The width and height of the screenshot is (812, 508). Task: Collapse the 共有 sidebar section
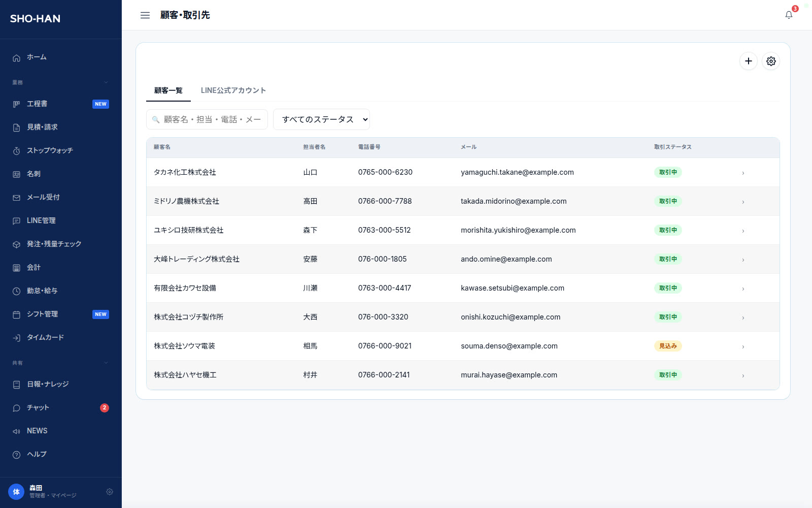(x=106, y=363)
